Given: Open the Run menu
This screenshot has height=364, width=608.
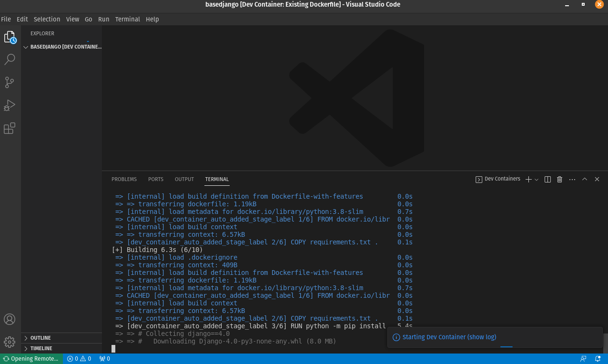Looking at the screenshot, I should tap(104, 19).
